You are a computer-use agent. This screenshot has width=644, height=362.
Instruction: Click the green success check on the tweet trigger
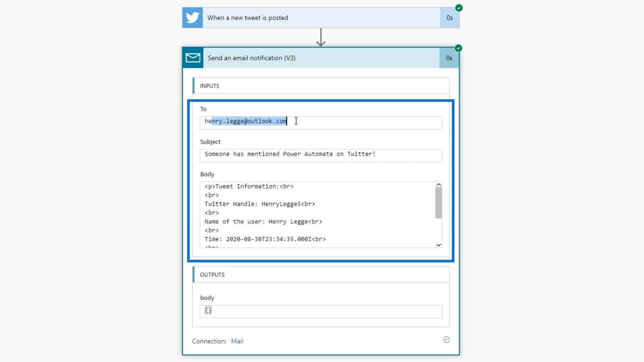tap(459, 8)
